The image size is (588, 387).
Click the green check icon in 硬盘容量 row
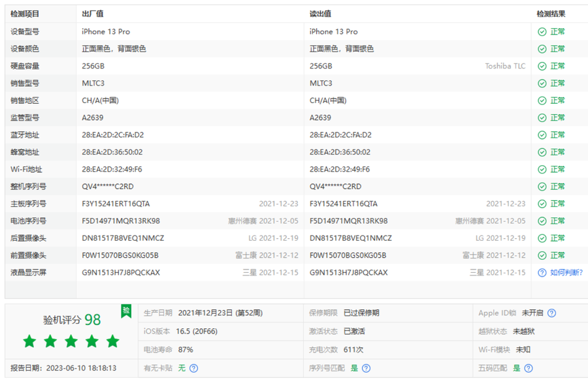click(x=542, y=67)
